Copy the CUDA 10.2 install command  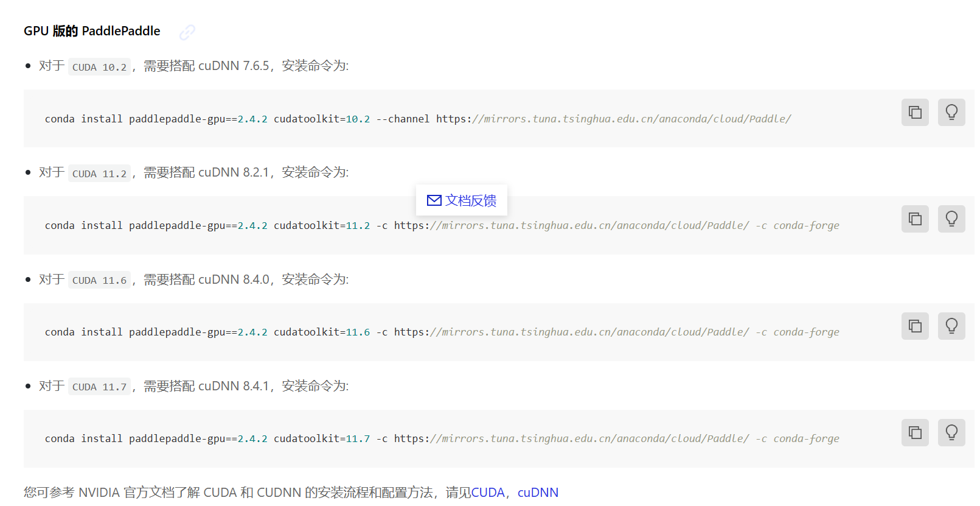(x=915, y=113)
